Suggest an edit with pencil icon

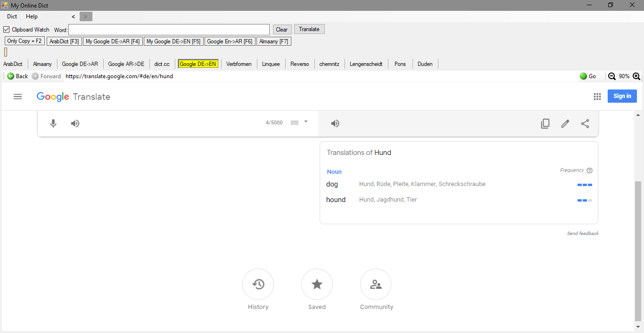click(x=565, y=123)
